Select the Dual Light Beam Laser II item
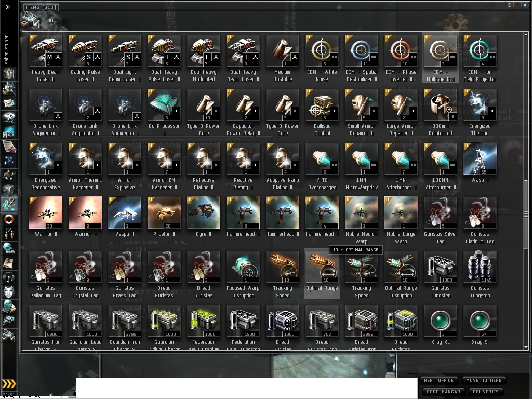 pyautogui.click(x=125, y=58)
